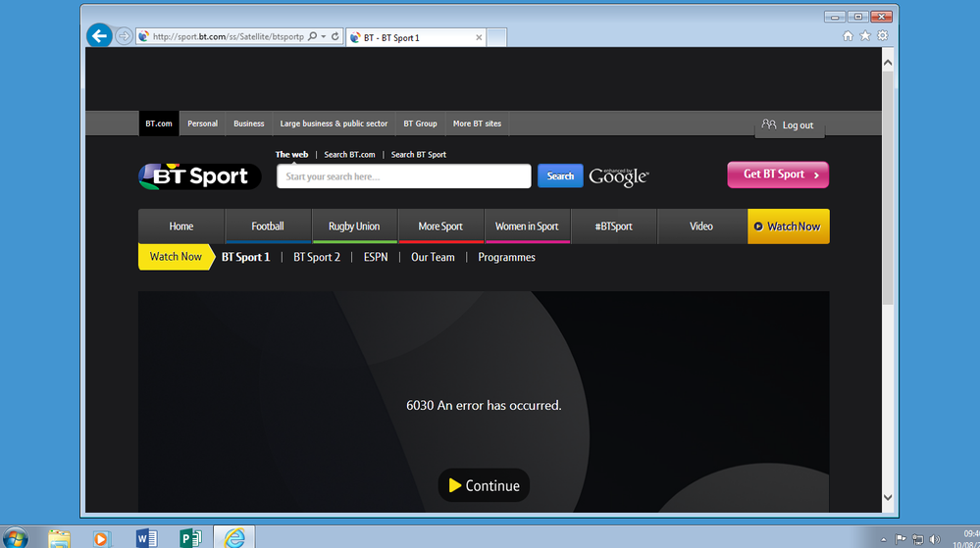The width and height of the screenshot is (980, 548).
Task: Open the Rugby Union navigation item
Action: [x=354, y=226]
